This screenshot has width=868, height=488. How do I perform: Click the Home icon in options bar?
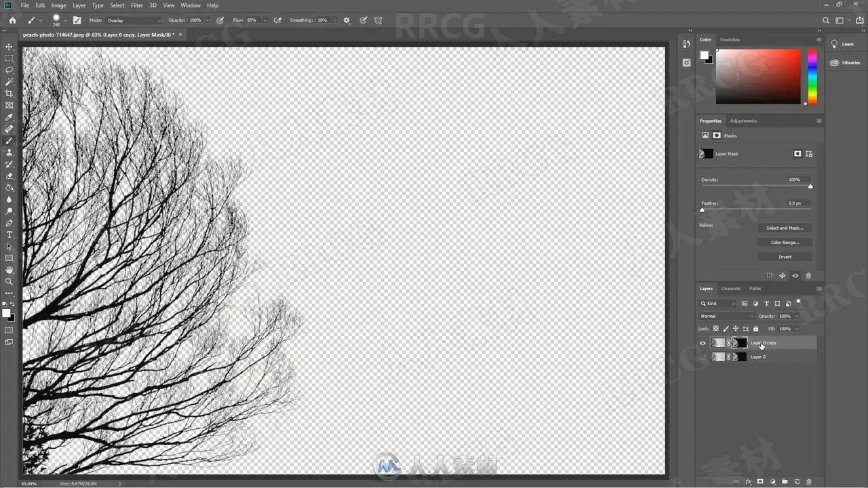point(12,20)
